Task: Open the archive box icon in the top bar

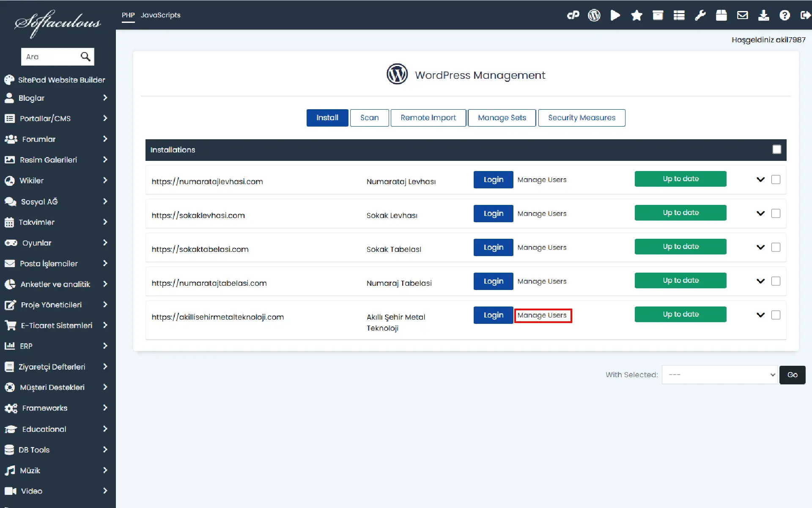Action: click(x=658, y=16)
